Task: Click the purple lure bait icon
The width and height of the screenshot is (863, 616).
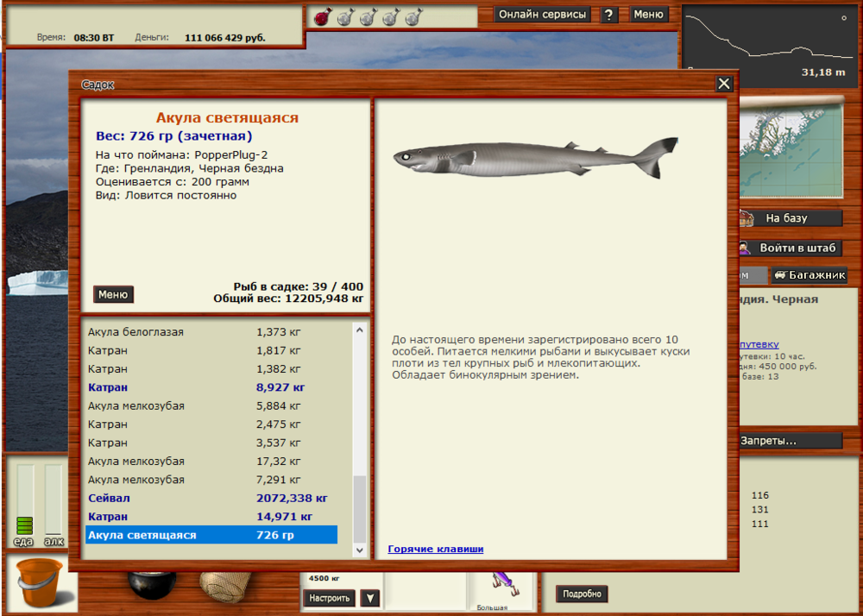Action: 501,583
